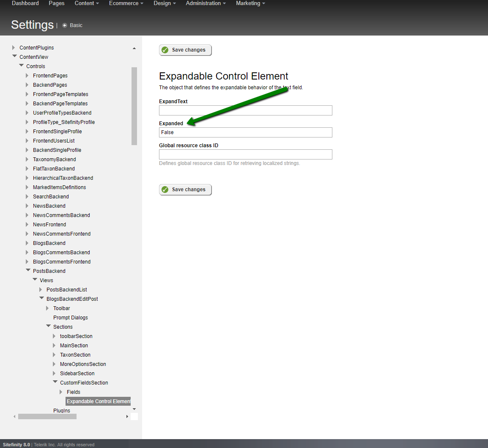Go back to Basic settings link
This screenshot has width=488, height=448.
(x=76, y=25)
